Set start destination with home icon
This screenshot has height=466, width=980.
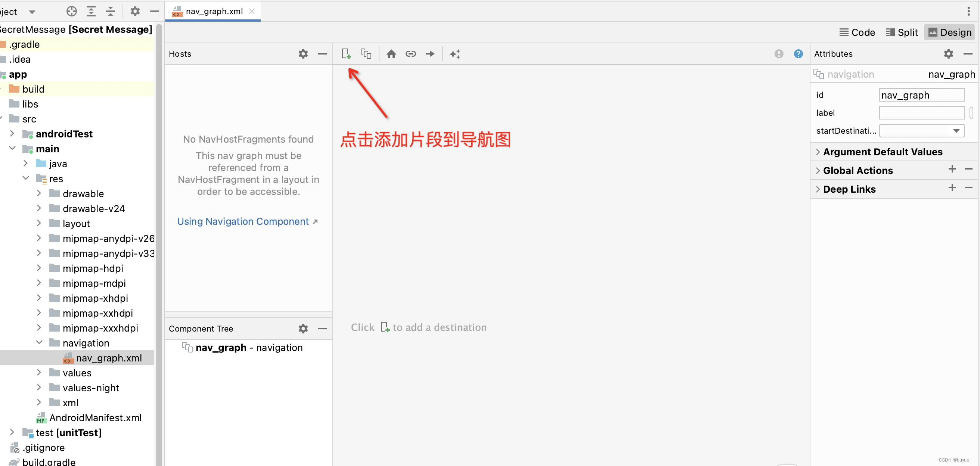point(391,54)
